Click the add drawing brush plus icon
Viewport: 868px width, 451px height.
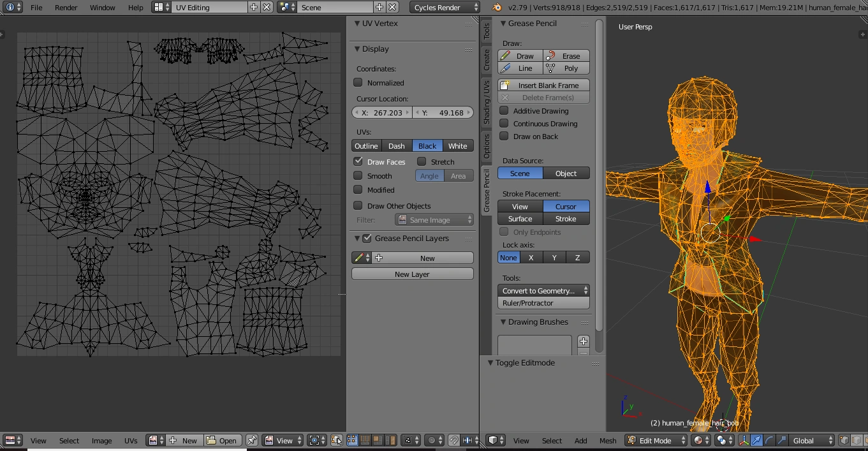(x=583, y=341)
